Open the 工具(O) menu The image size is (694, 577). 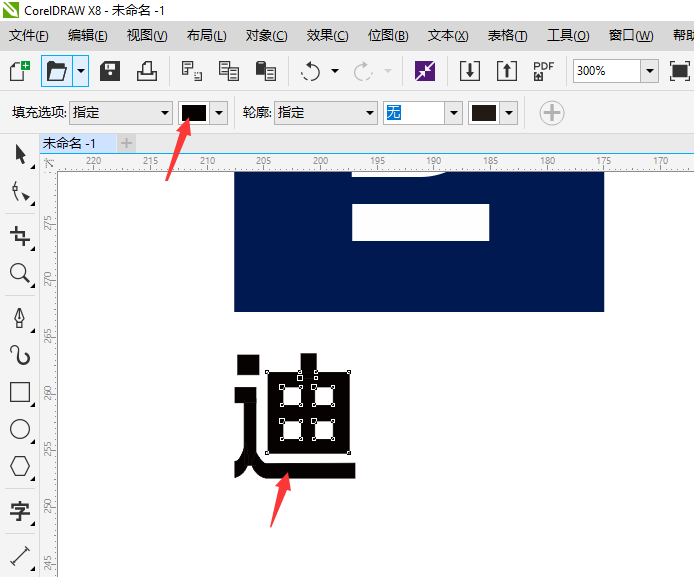568,35
